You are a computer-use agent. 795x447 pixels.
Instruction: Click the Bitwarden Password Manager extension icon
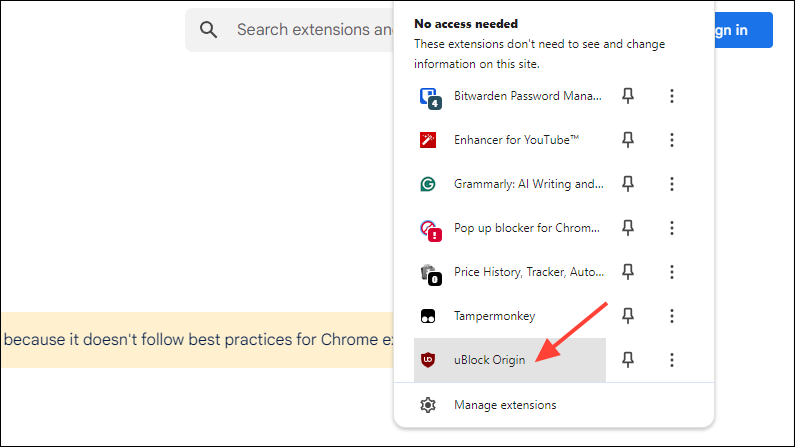430,98
